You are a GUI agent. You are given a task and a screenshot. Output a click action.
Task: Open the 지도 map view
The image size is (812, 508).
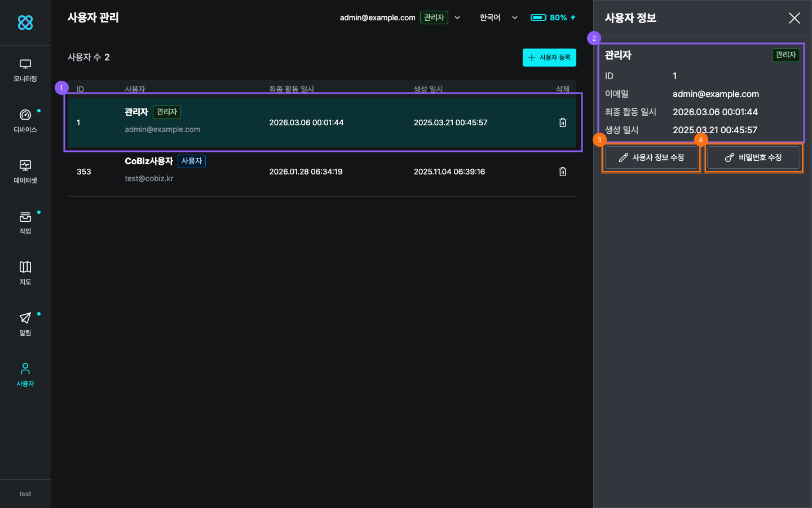25,273
